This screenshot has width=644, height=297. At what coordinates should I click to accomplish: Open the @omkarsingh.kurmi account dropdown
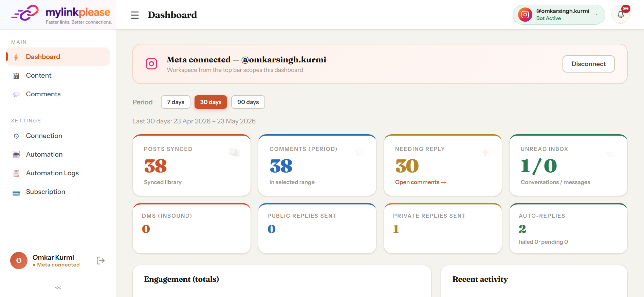click(559, 15)
